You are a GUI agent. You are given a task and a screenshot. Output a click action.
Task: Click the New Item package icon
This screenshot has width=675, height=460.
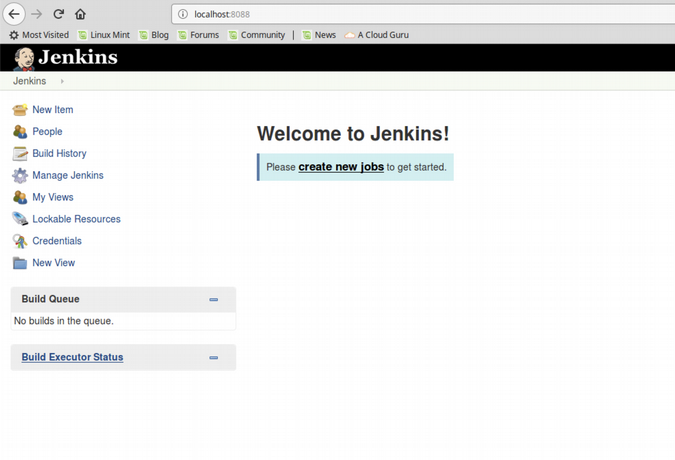tap(20, 110)
